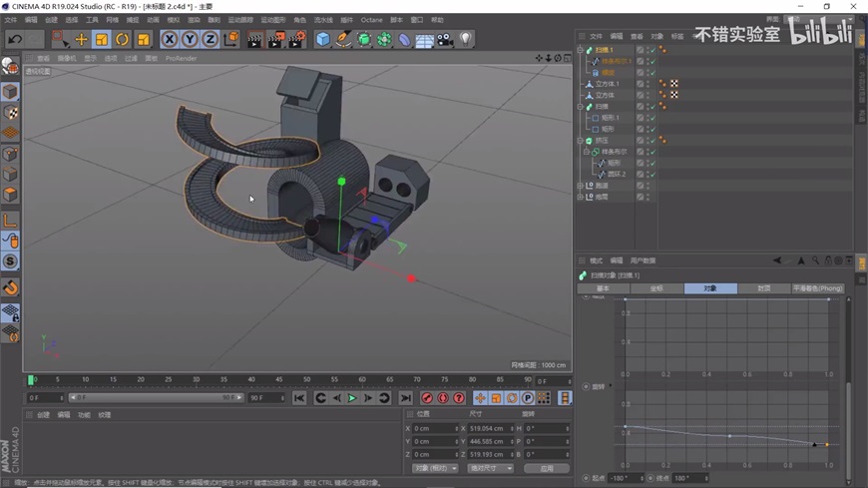
Task: Toggle the X axis lock
Action: click(170, 40)
